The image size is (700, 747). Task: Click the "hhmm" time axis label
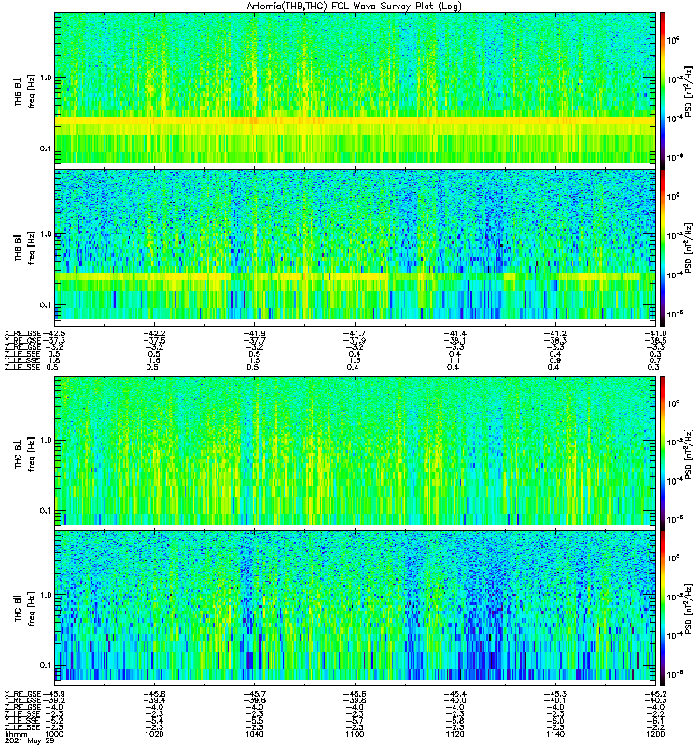pyautogui.click(x=16, y=734)
